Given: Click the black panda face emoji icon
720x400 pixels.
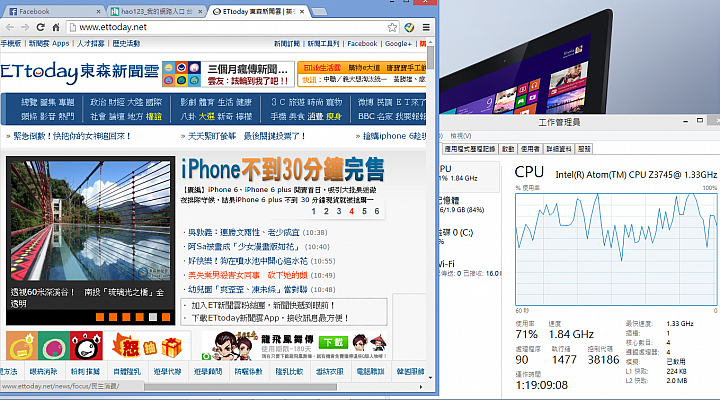Looking at the screenshot, I should tap(86, 346).
